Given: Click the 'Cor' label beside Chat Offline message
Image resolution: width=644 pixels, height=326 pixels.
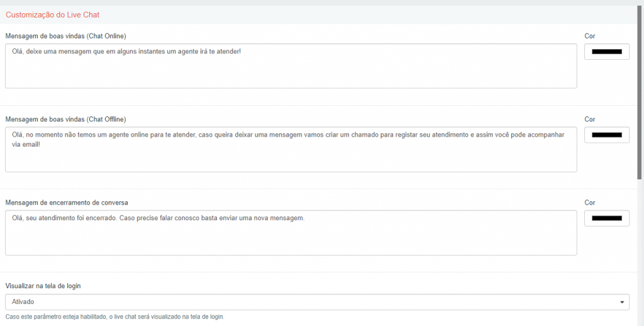Looking at the screenshot, I should 590,119.
